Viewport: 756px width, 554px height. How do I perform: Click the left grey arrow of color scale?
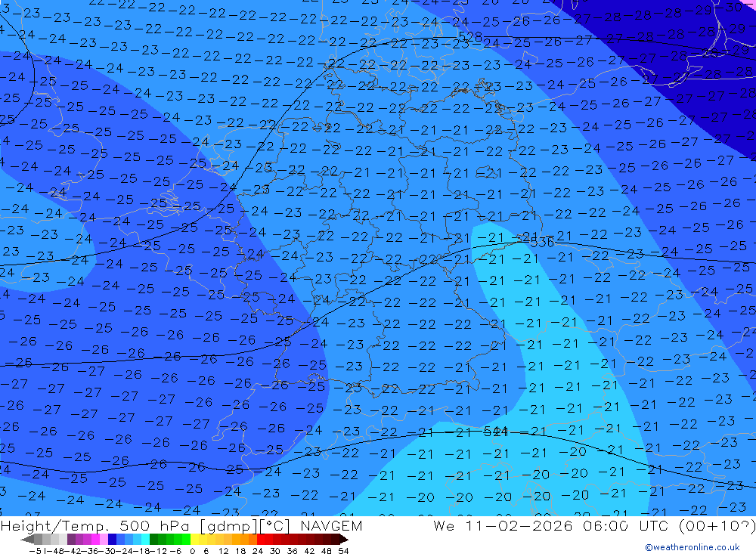pos(27,539)
